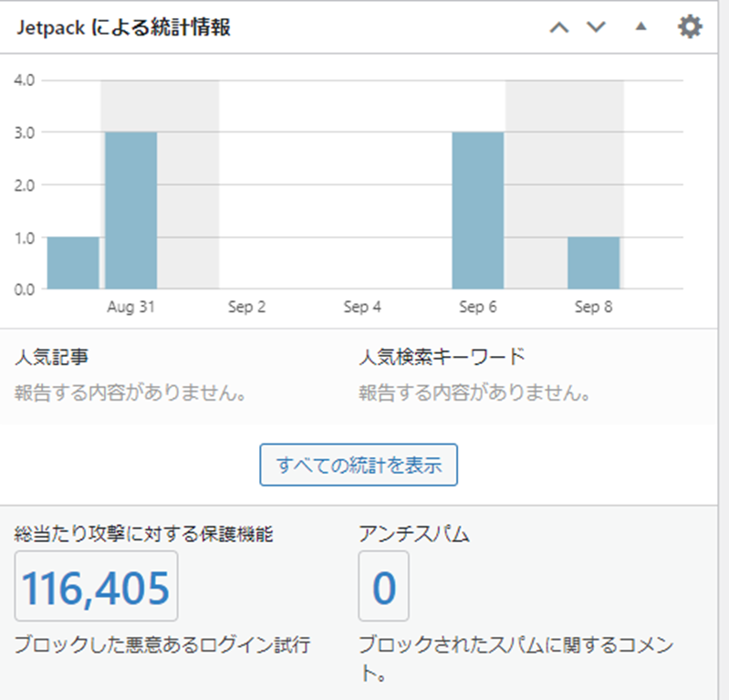Click the 0 blocked spam count box
Image resolution: width=729 pixels, height=700 pixels.
[x=383, y=587]
